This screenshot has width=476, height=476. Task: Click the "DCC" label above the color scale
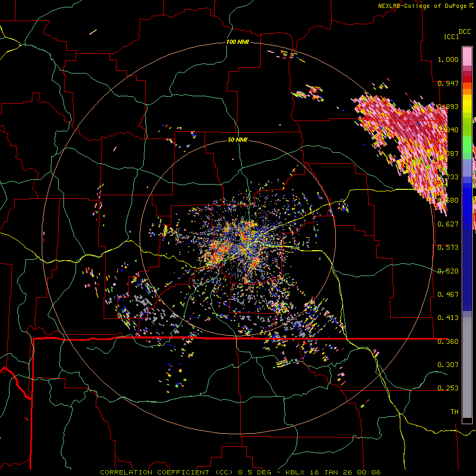[464, 32]
